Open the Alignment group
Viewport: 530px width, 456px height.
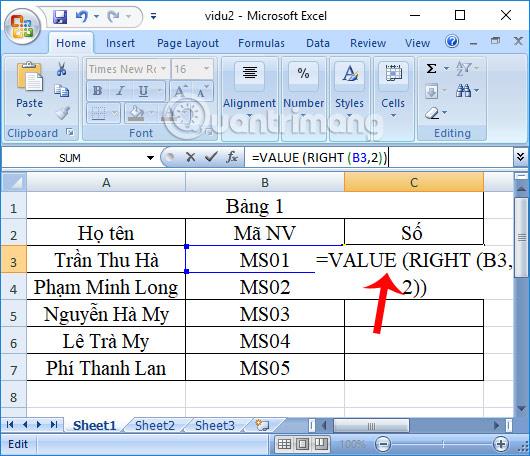tap(250, 98)
